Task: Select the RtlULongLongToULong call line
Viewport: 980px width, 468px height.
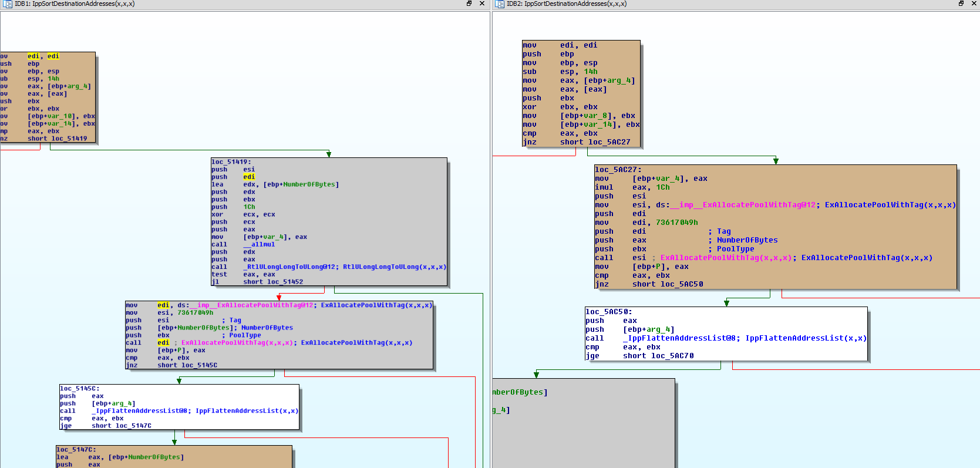Action: (329, 267)
